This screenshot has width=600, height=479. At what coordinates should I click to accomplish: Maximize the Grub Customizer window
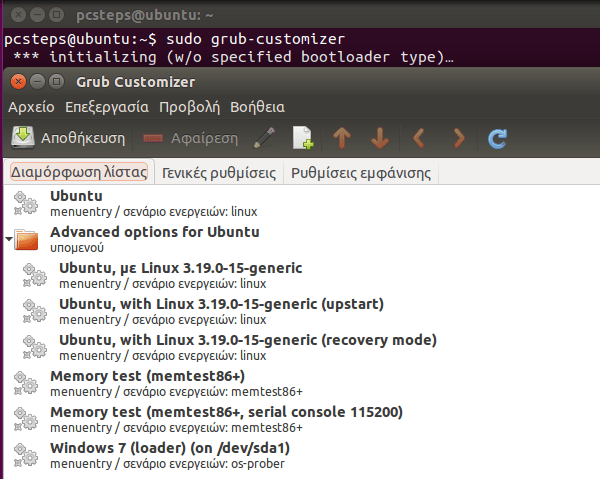tap(57, 81)
